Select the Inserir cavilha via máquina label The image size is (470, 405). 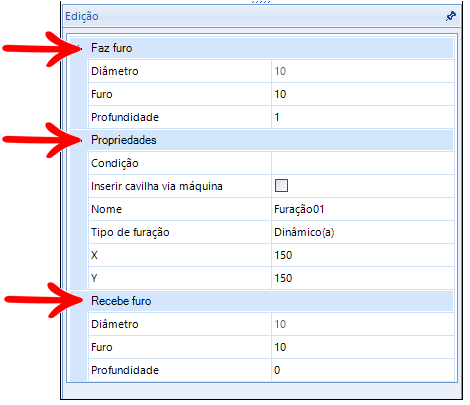pyautogui.click(x=157, y=186)
